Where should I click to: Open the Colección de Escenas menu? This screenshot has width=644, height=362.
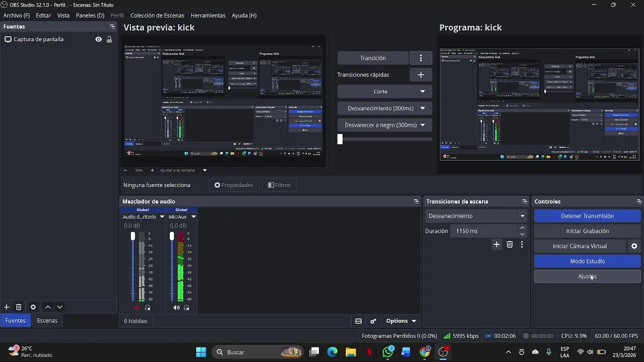click(x=157, y=16)
